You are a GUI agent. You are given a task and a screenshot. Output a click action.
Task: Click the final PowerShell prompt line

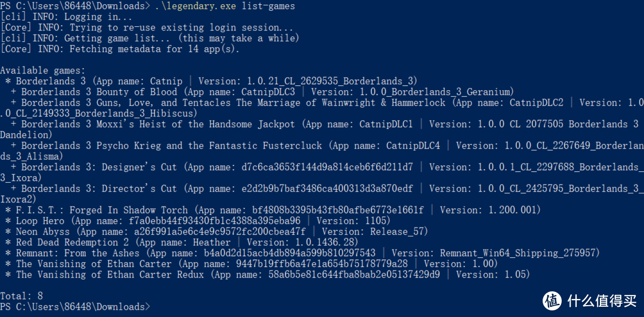click(76, 307)
